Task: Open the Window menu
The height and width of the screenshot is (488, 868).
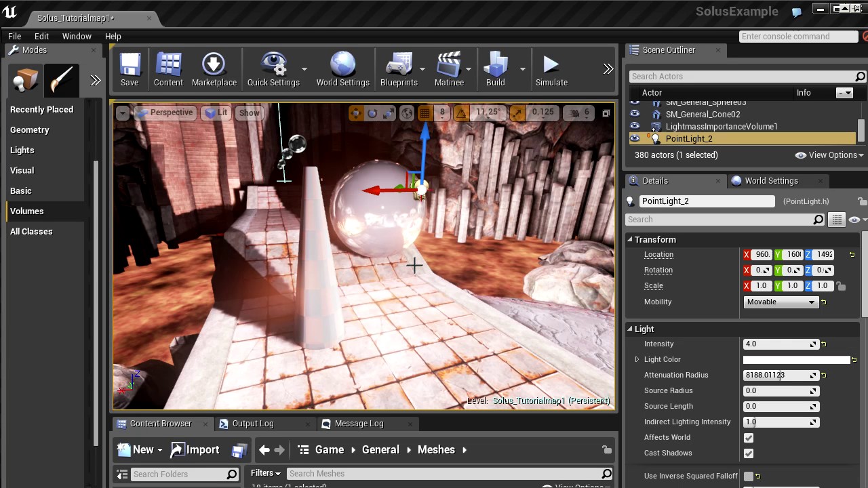Action: (77, 36)
